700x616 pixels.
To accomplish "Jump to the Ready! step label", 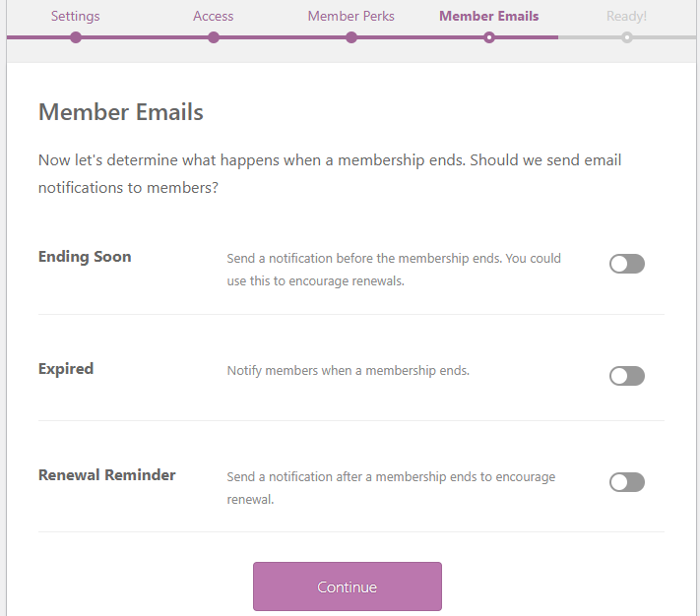I will [x=626, y=16].
